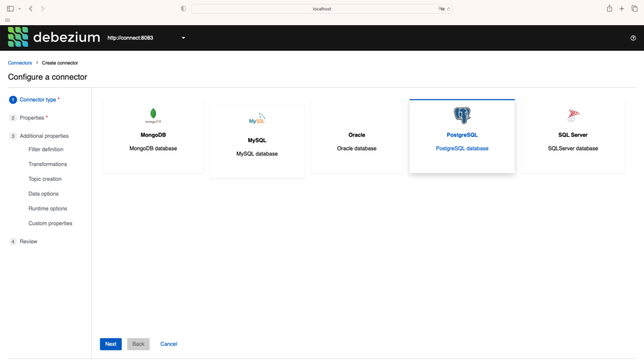Go forward with the browser forward arrow
Image resolution: width=644 pixels, height=363 pixels.
point(43,8)
